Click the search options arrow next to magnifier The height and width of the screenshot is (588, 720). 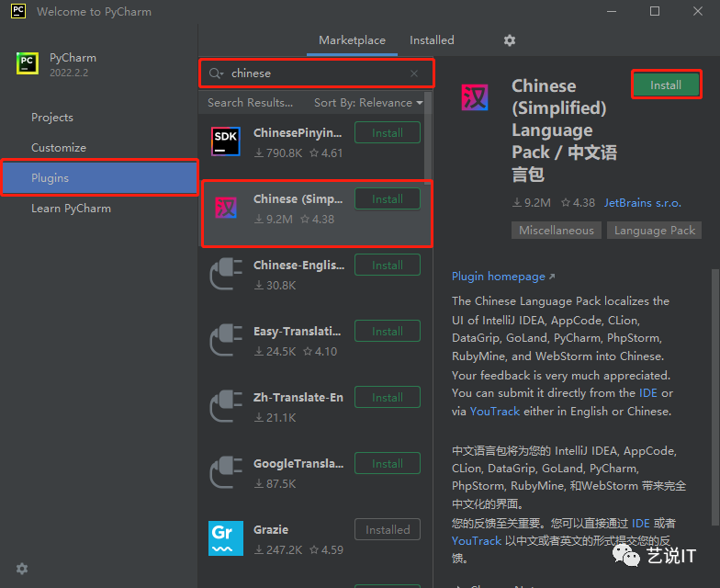point(222,73)
